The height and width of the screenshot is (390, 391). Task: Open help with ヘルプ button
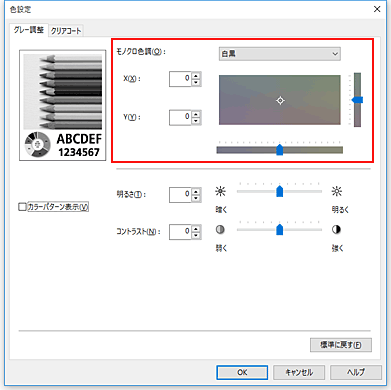point(356,372)
